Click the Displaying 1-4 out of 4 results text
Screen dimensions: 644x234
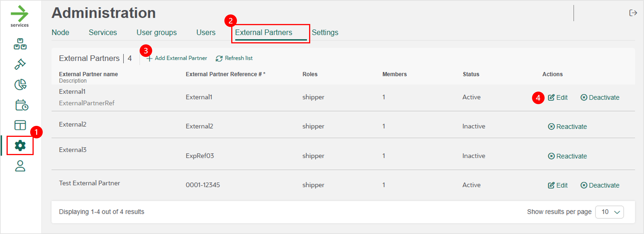click(101, 212)
